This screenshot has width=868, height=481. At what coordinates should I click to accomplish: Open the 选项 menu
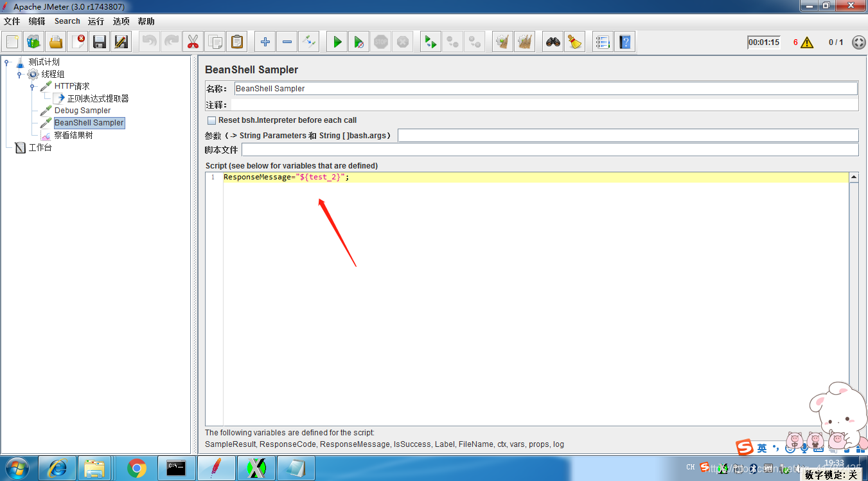pos(121,21)
